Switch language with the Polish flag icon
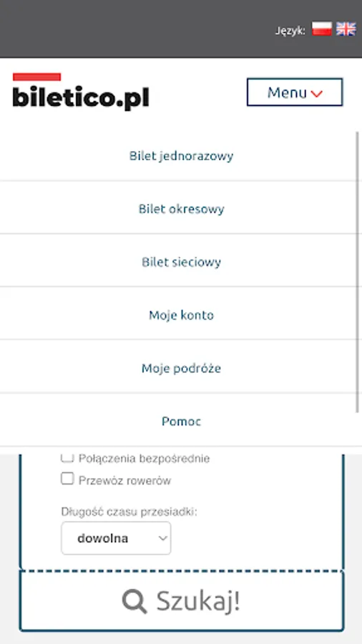Viewport: 362px width, 644px height. tap(321, 29)
